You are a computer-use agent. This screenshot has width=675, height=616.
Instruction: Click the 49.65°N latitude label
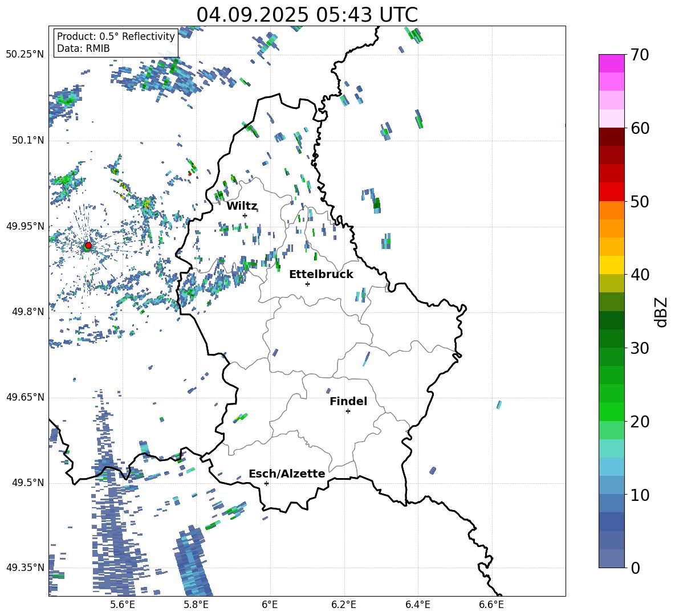click(x=25, y=397)
